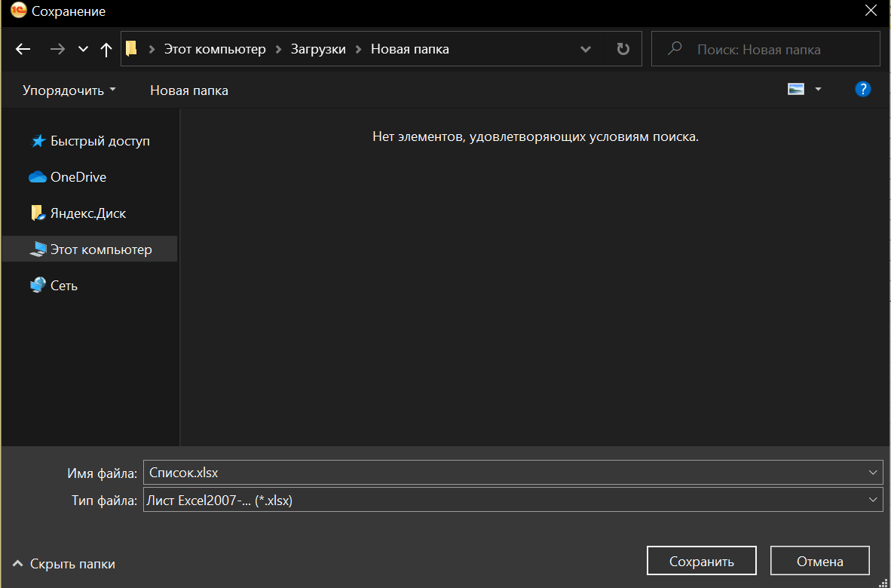This screenshot has width=891, height=588.
Task: Expand the Имя файла dropdown arrow
Action: (x=874, y=473)
